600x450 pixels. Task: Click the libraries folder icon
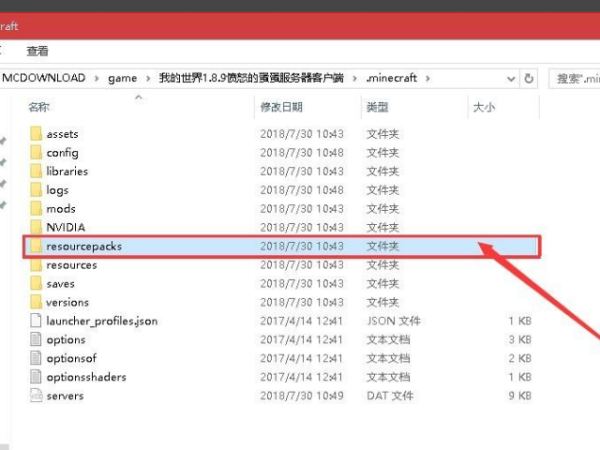(x=36, y=171)
